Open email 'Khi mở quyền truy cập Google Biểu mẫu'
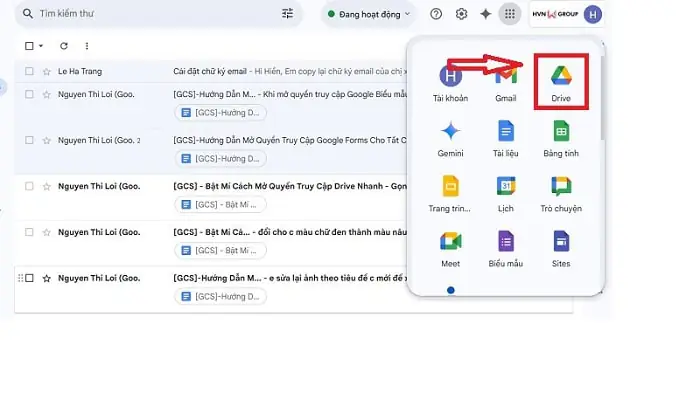 290,94
